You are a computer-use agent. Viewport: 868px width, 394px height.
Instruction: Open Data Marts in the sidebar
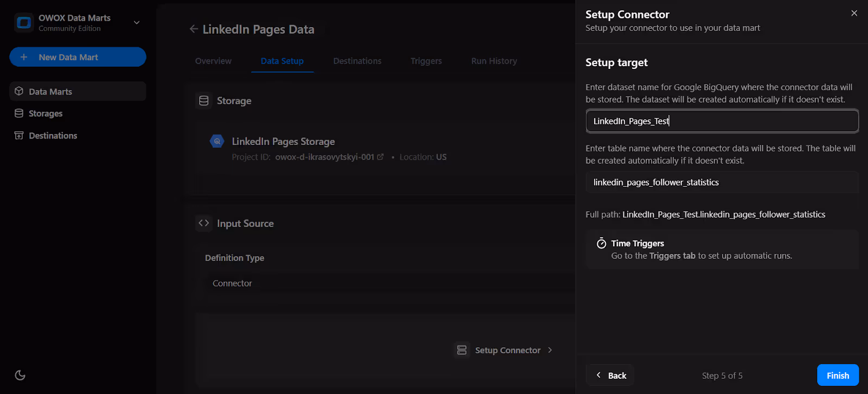tap(78, 91)
